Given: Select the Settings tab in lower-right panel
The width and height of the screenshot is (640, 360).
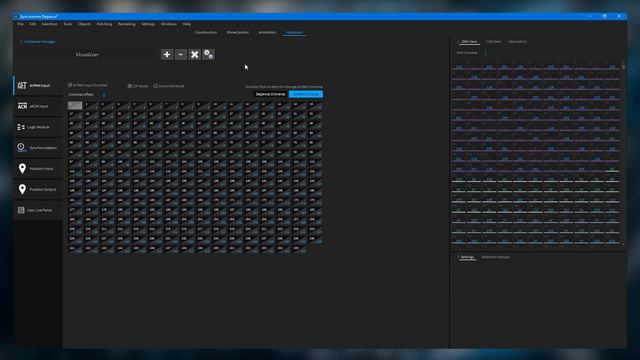Looking at the screenshot, I should [467, 257].
